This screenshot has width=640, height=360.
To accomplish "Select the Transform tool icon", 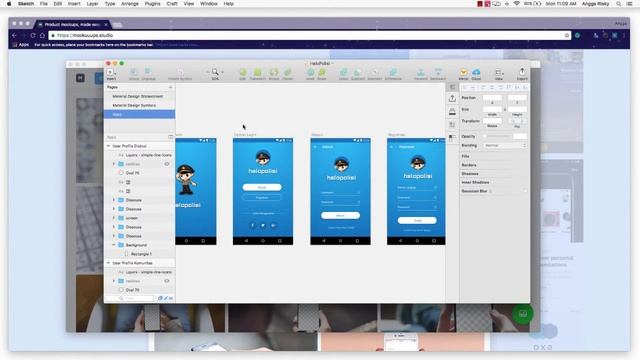I will (258, 73).
